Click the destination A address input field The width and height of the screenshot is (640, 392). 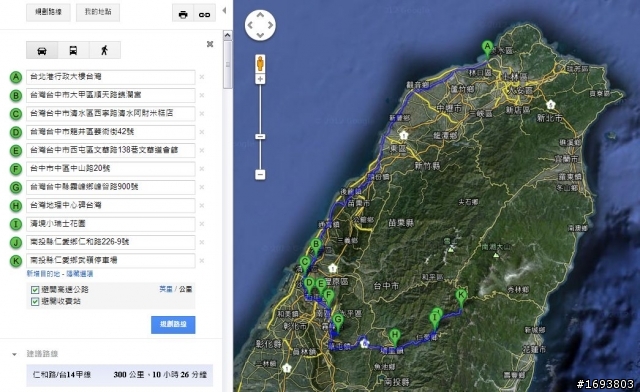click(111, 77)
